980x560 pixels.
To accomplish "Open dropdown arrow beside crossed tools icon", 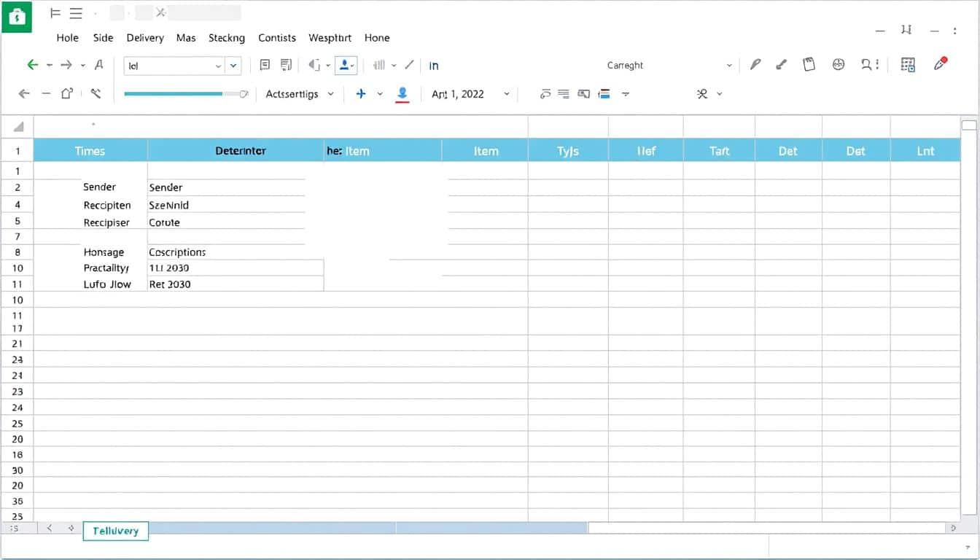I will 720,94.
